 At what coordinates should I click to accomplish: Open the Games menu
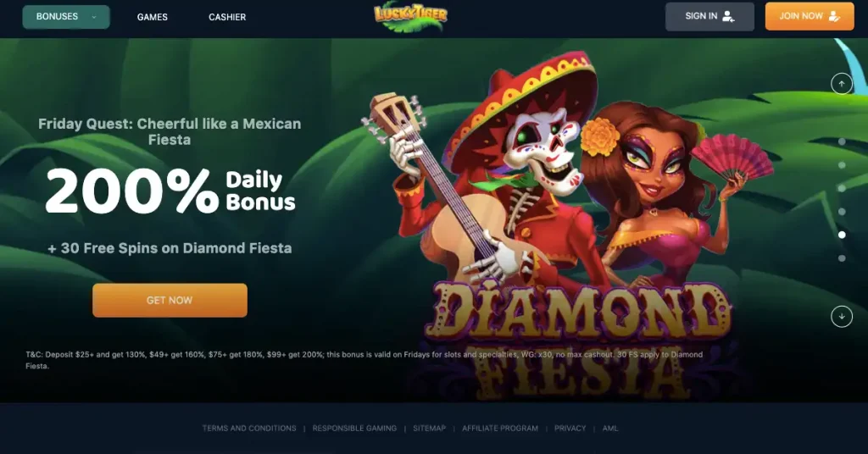[153, 17]
